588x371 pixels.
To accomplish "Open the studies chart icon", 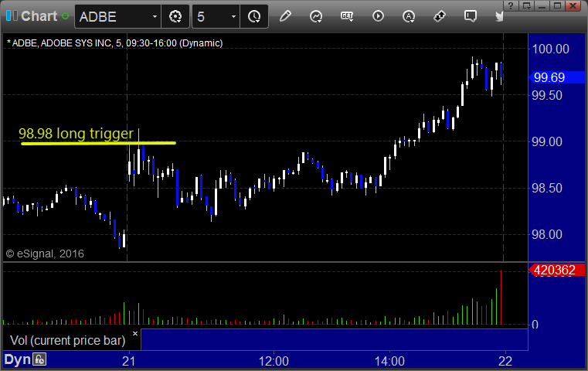I will 316,16.
